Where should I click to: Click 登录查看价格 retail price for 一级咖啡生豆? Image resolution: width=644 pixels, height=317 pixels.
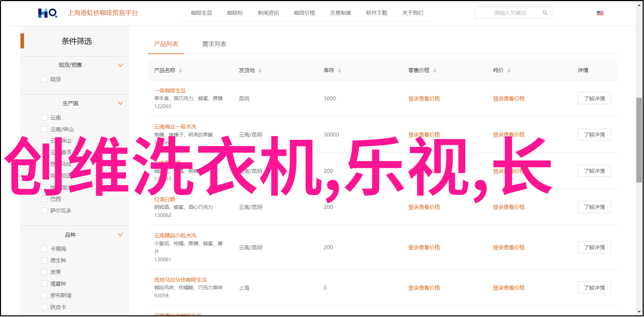point(424,98)
